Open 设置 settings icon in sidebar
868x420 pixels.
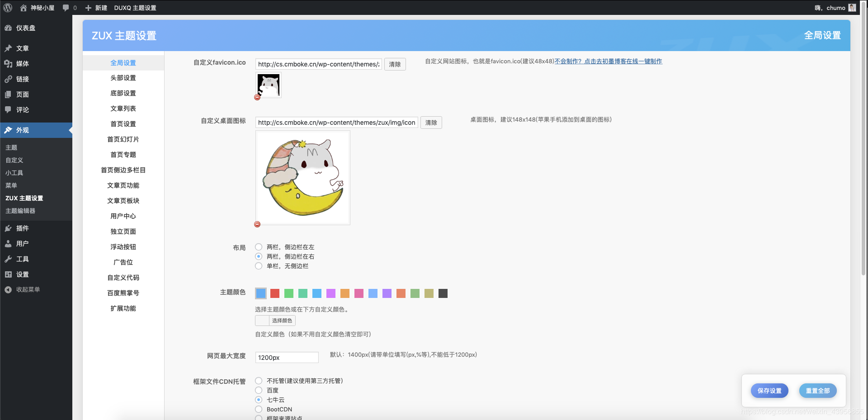(8, 274)
